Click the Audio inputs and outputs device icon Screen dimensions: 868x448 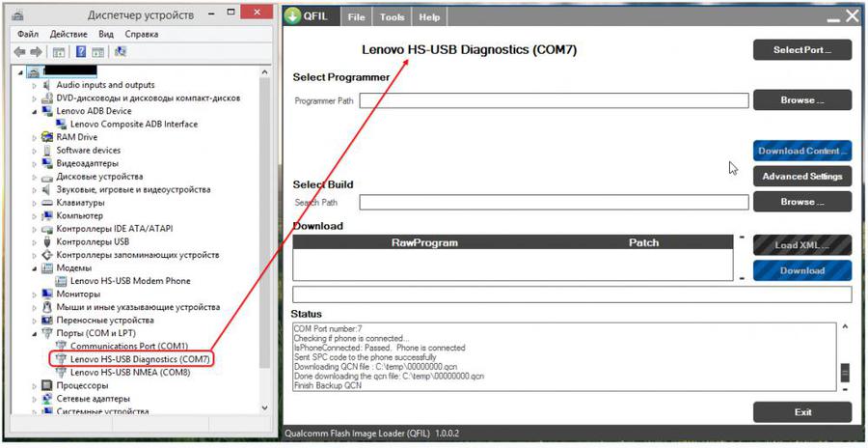47,85
